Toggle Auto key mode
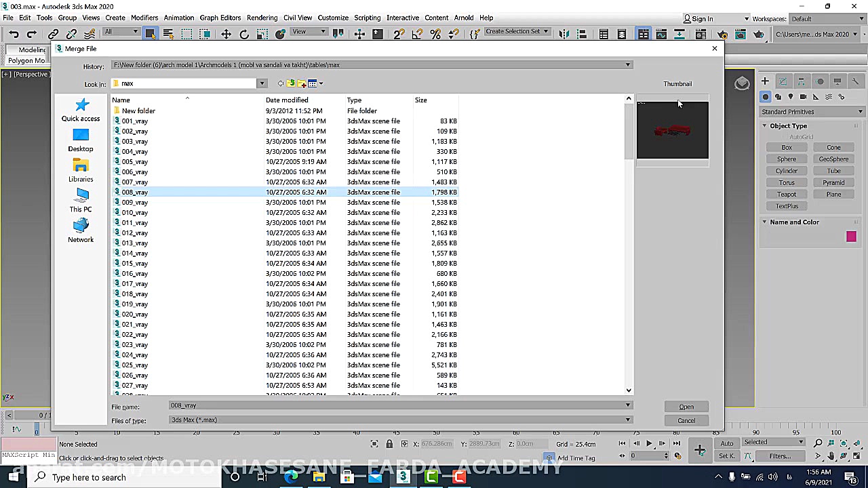 tap(726, 444)
